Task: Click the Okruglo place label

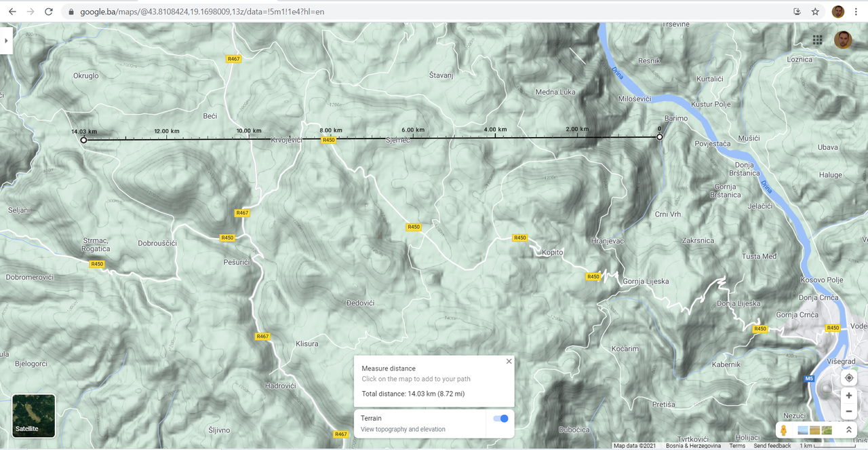Action: pos(85,76)
